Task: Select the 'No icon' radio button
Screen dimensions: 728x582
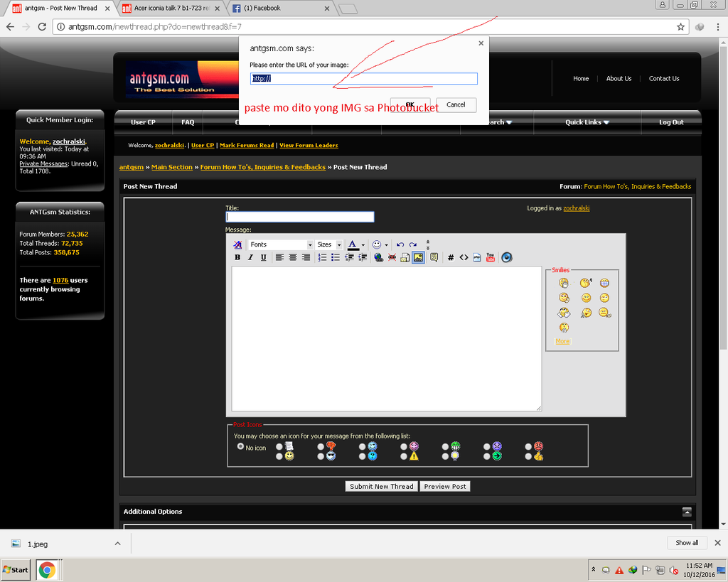Action: 240,447
